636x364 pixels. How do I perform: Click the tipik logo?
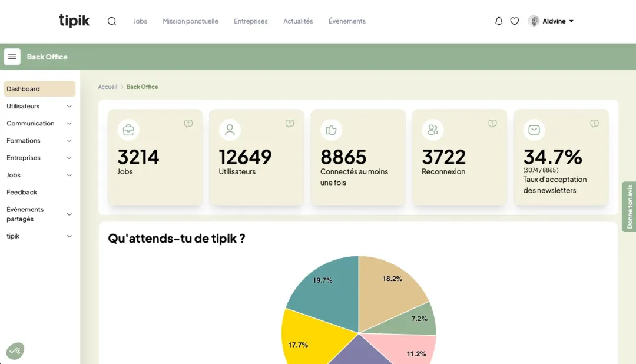click(x=74, y=21)
